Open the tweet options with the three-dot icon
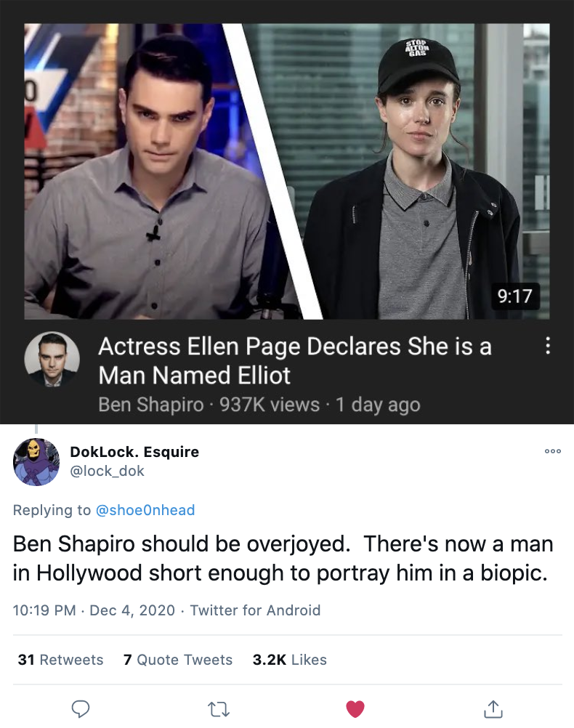 [553, 451]
